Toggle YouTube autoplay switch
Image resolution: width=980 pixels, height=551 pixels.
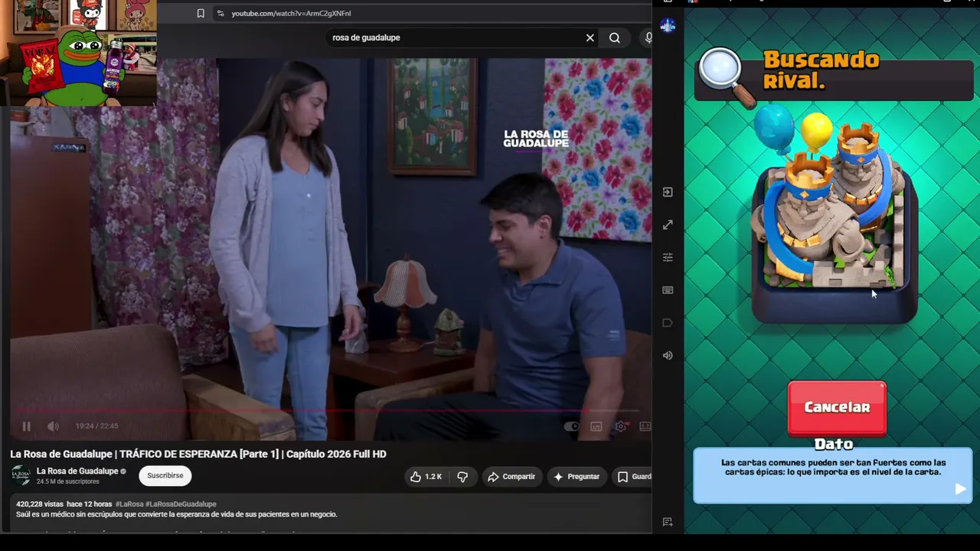click(572, 426)
